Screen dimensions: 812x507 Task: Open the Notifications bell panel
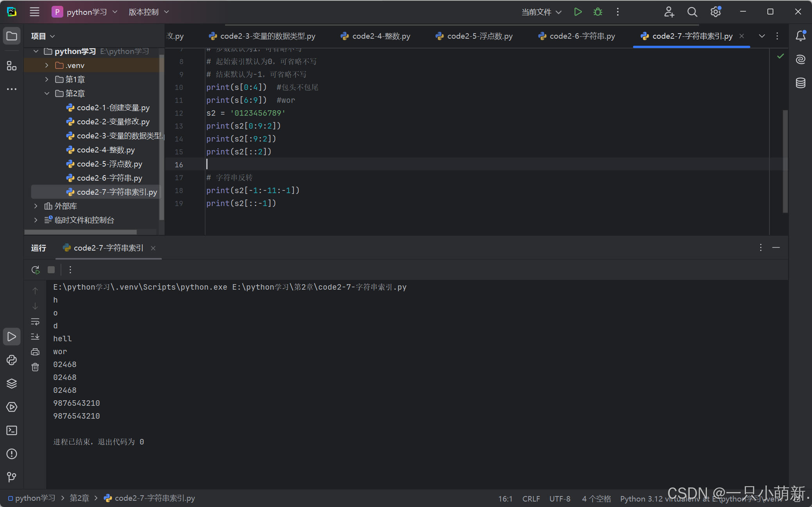click(x=800, y=36)
